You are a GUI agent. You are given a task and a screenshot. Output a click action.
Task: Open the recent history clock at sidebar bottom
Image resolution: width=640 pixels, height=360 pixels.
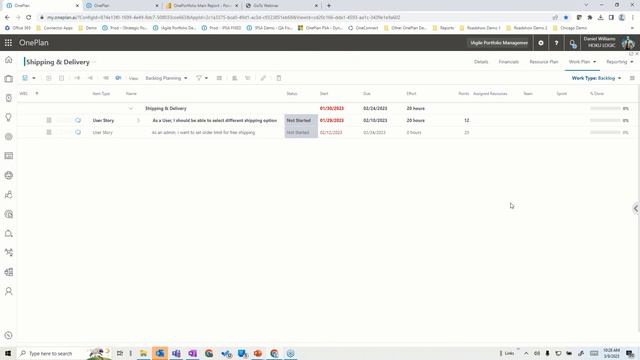tap(9, 336)
